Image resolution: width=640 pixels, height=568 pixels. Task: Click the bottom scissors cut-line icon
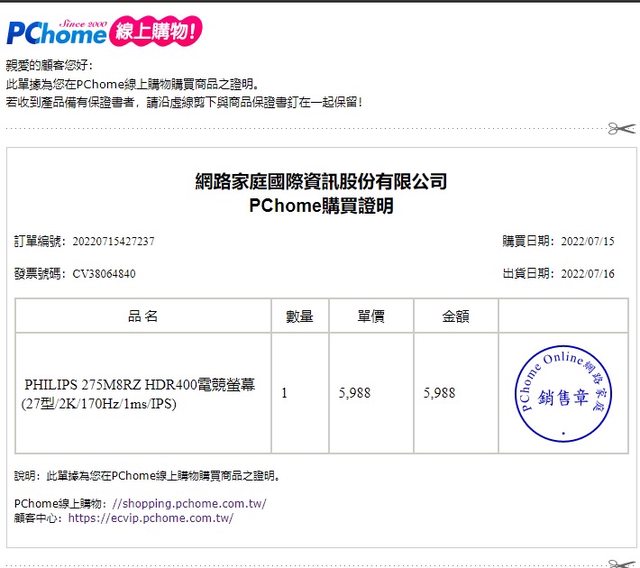point(620,564)
